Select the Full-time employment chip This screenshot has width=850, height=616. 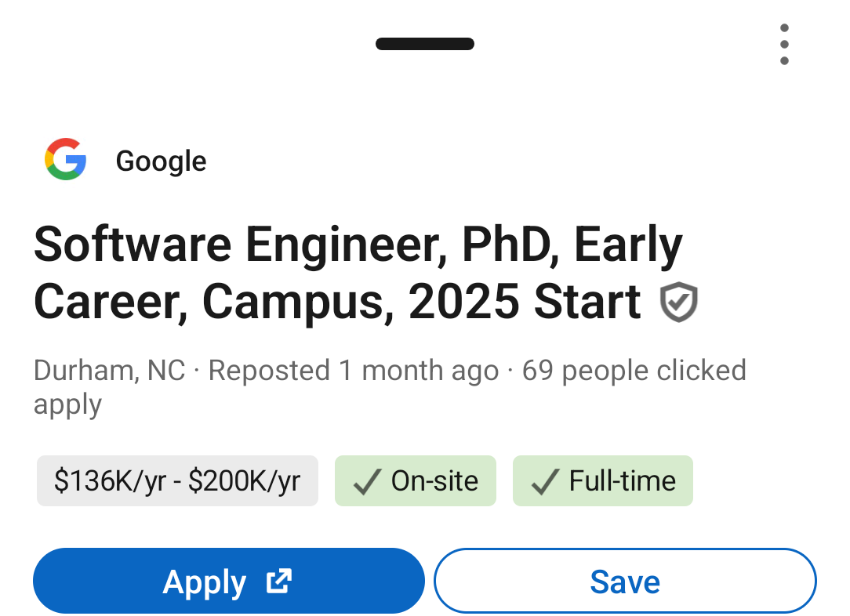point(603,480)
